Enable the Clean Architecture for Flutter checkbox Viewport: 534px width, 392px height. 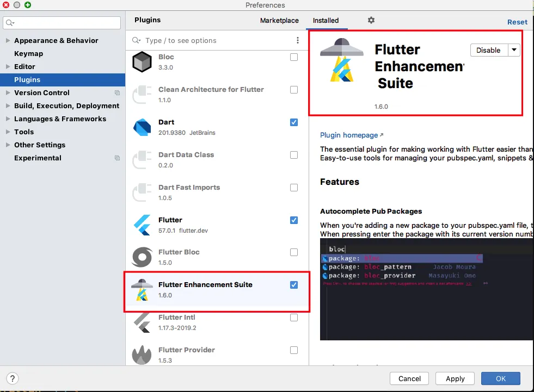point(294,90)
